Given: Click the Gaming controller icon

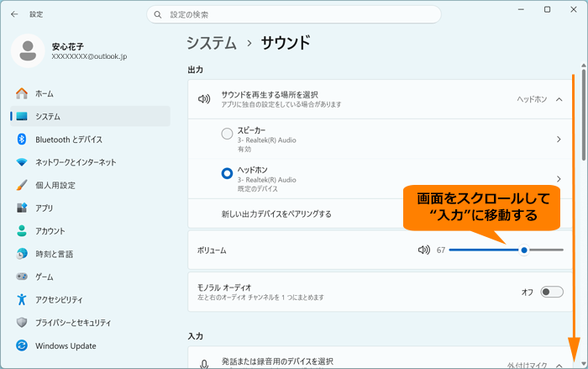Looking at the screenshot, I should [x=22, y=277].
